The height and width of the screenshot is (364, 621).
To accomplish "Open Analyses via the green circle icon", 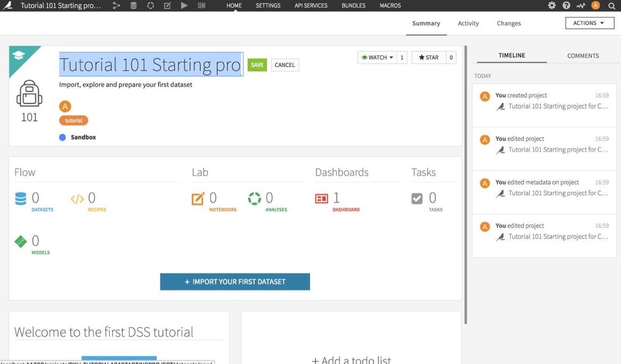I will pos(254,198).
